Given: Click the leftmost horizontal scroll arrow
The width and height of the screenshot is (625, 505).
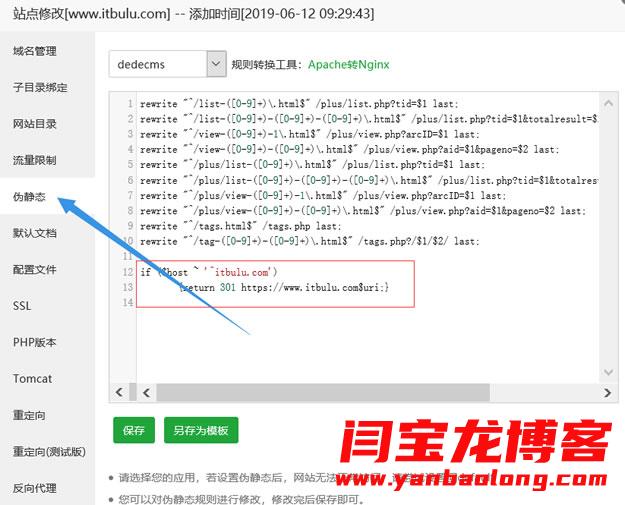Looking at the screenshot, I should pyautogui.click(x=119, y=392).
